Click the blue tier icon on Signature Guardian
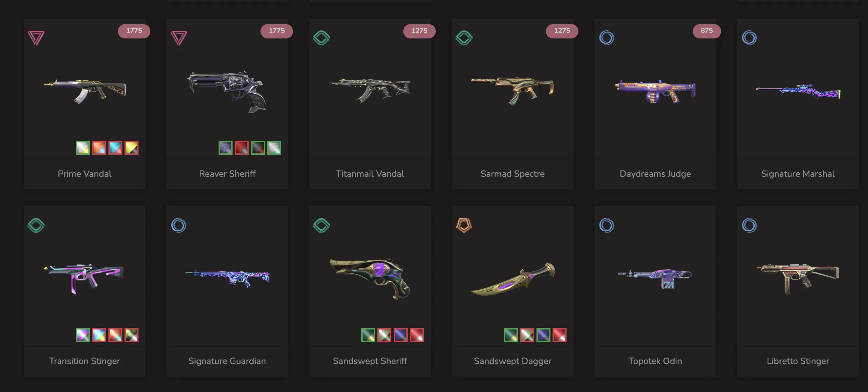 tap(179, 225)
